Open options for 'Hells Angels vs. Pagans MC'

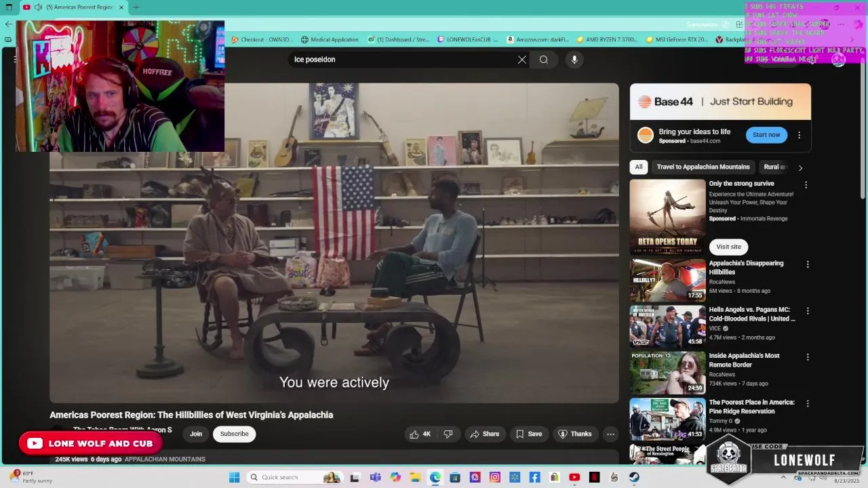click(x=808, y=311)
